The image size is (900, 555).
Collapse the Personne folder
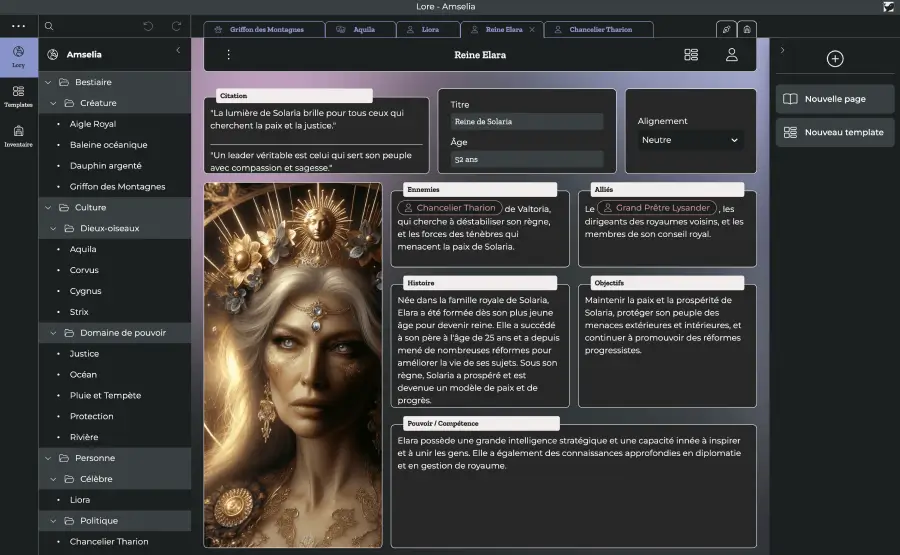pos(48,458)
